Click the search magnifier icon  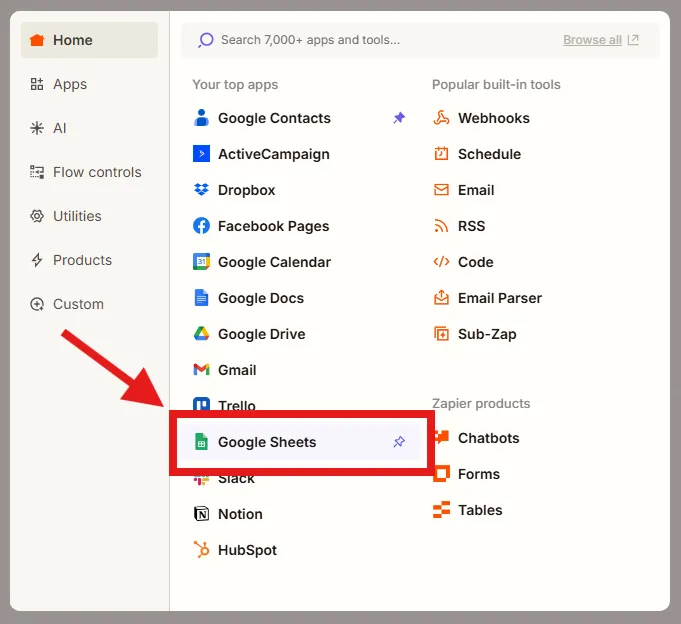pyautogui.click(x=205, y=40)
